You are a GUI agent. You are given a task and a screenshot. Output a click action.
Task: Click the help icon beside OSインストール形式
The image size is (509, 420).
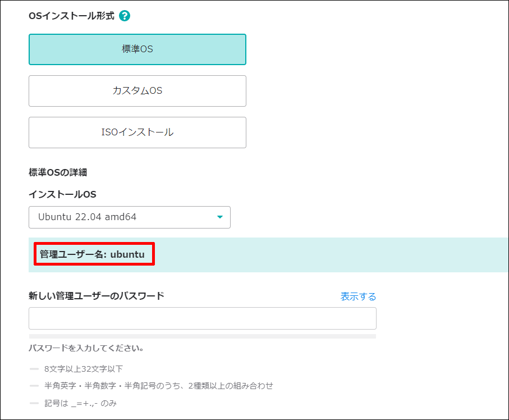[125, 16]
